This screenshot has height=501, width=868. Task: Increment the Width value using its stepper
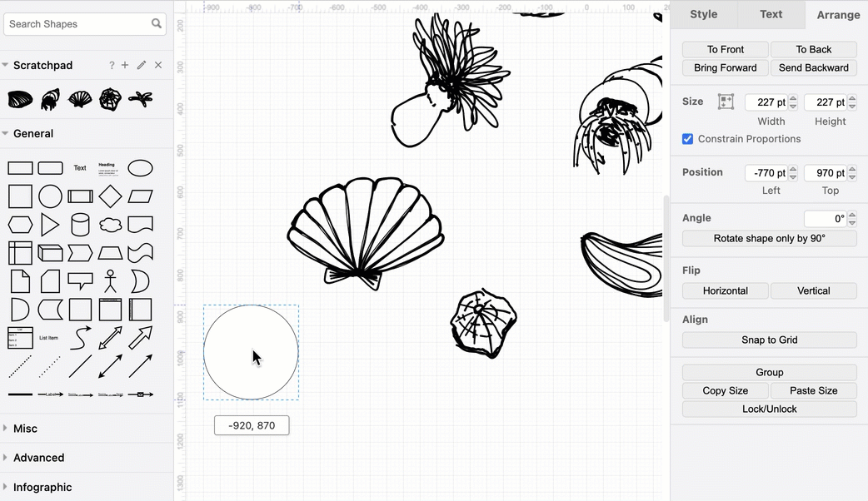[x=791, y=98]
